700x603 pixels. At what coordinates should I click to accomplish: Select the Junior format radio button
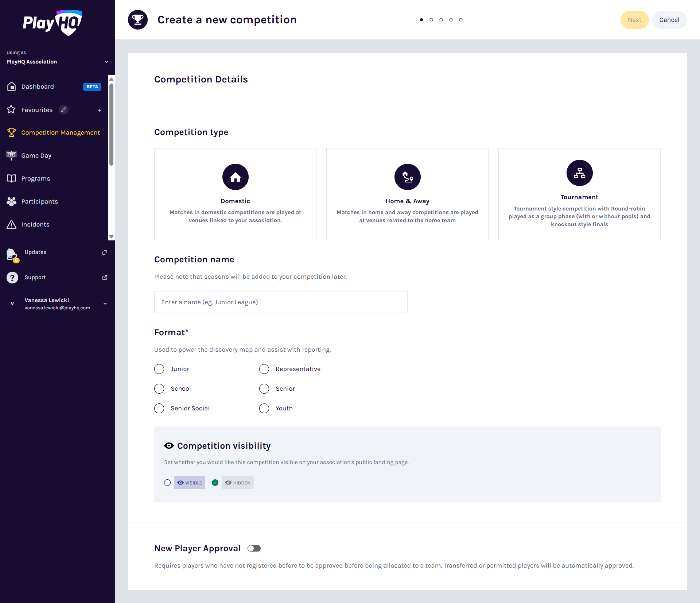pos(159,369)
